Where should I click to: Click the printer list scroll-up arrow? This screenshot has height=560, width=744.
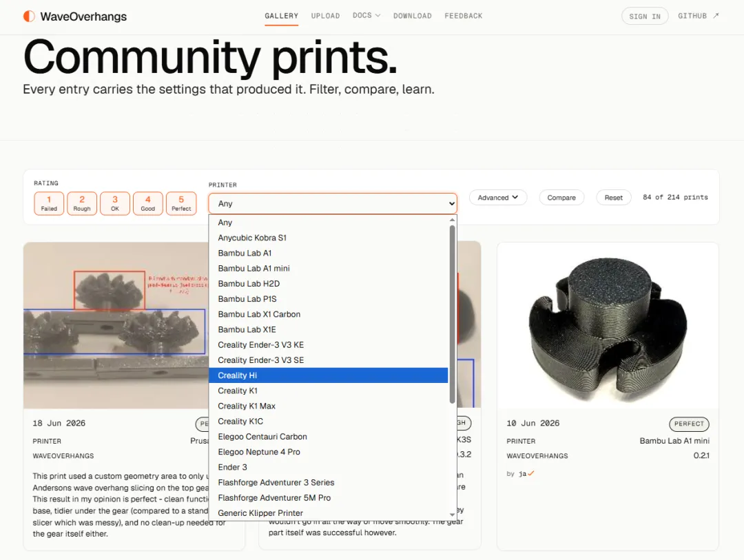[452, 219]
